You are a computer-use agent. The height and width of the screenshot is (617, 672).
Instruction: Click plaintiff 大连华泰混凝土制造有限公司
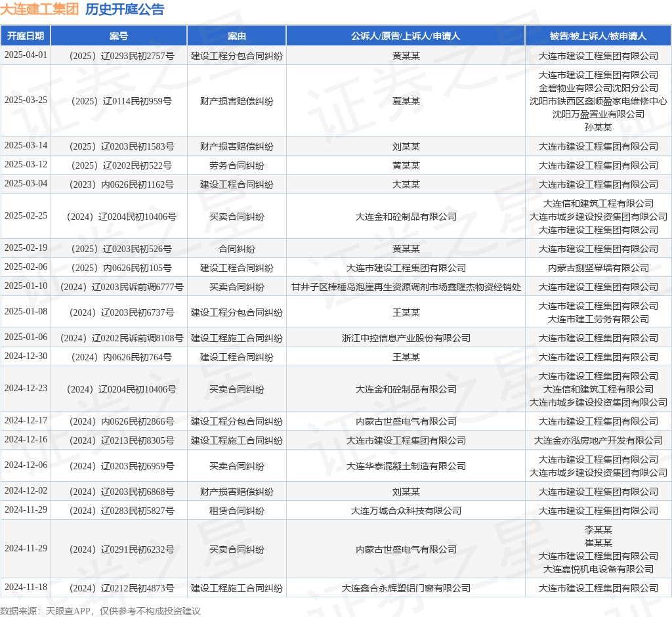coord(406,466)
